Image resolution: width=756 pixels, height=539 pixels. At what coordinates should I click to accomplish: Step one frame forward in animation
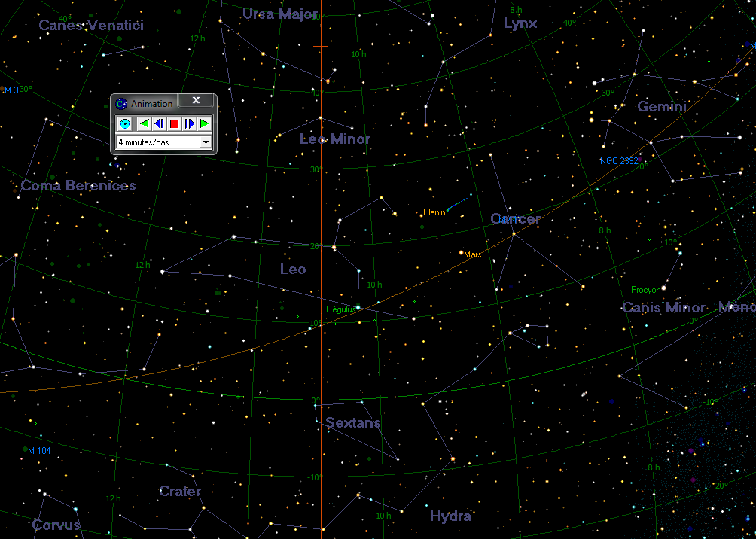(x=189, y=123)
